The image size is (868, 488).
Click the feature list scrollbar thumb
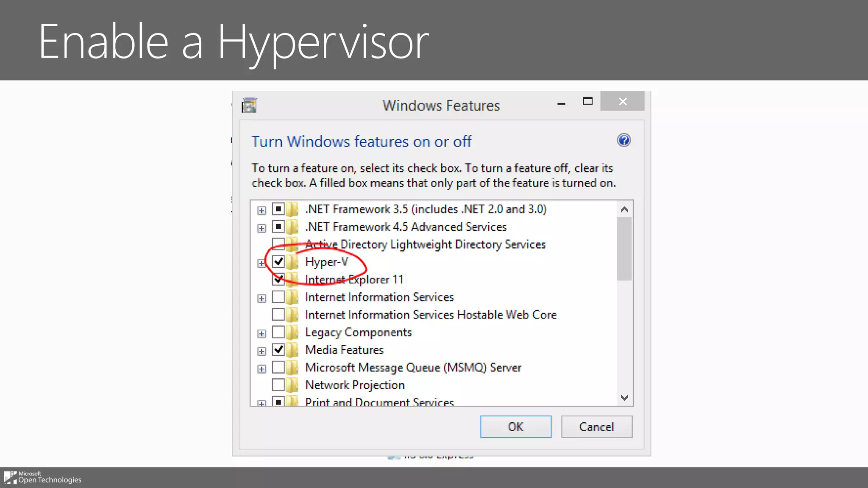pos(624,249)
